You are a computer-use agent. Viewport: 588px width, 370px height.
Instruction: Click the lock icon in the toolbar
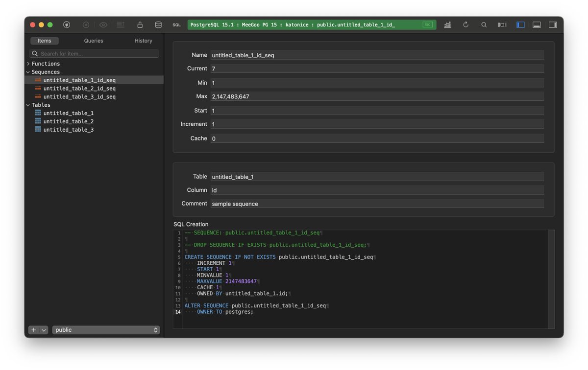click(x=140, y=24)
